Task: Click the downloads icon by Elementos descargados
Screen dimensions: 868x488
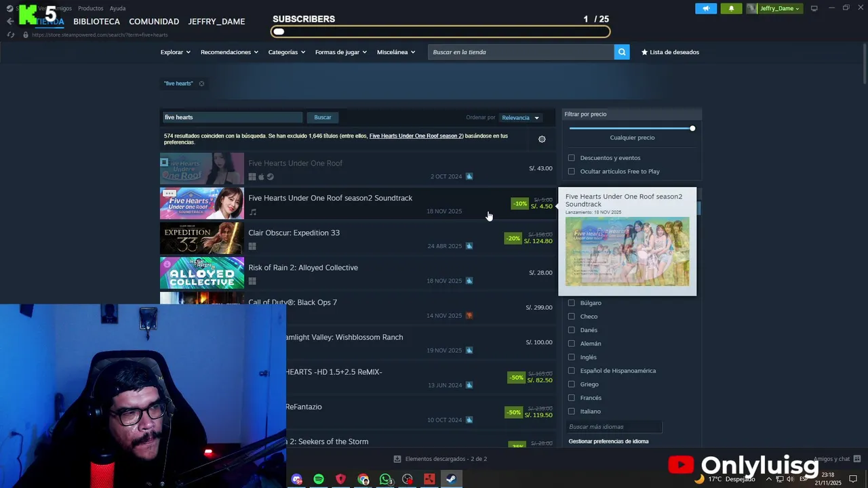Action: [397, 459]
